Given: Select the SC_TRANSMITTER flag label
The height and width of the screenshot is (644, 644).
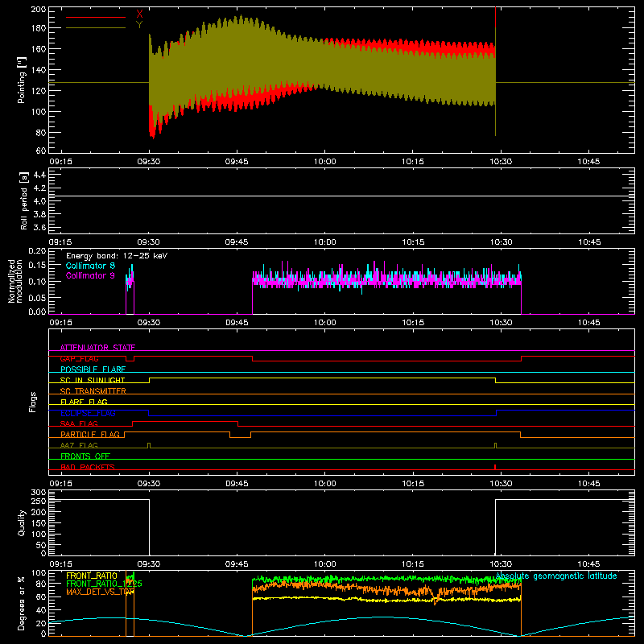Looking at the screenshot, I should click(93, 390).
